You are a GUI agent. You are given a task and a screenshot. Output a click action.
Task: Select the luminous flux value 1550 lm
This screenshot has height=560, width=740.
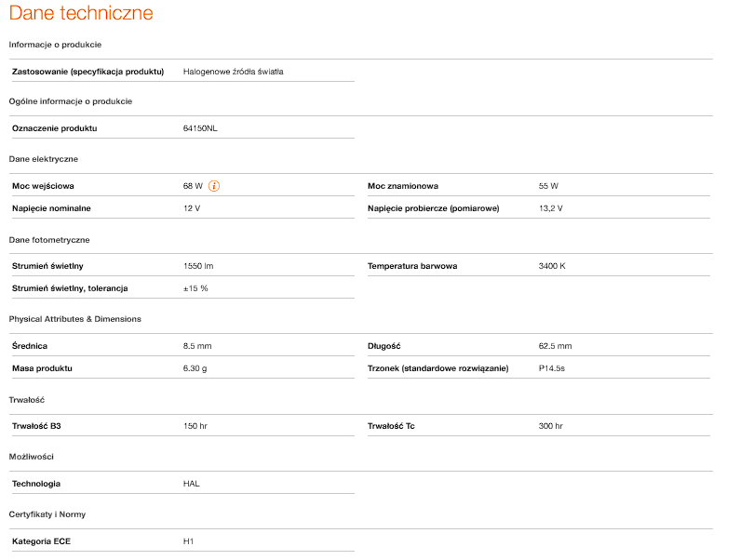click(197, 266)
